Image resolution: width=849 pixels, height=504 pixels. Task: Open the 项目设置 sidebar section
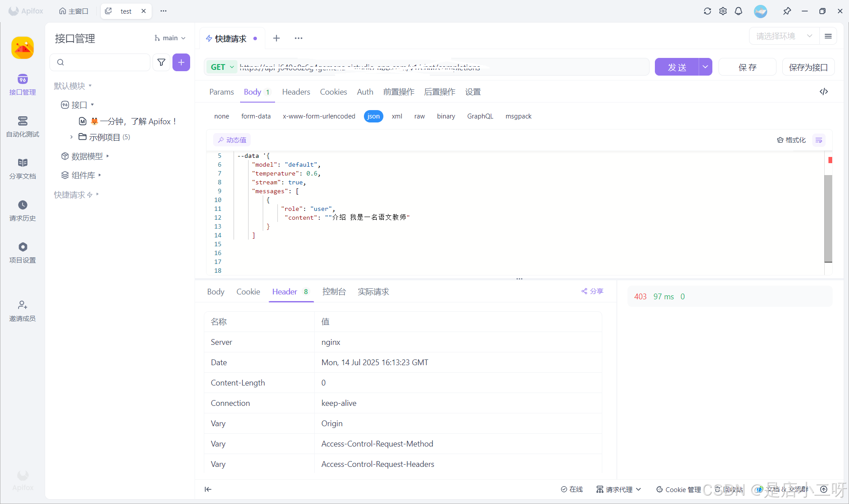(23, 253)
